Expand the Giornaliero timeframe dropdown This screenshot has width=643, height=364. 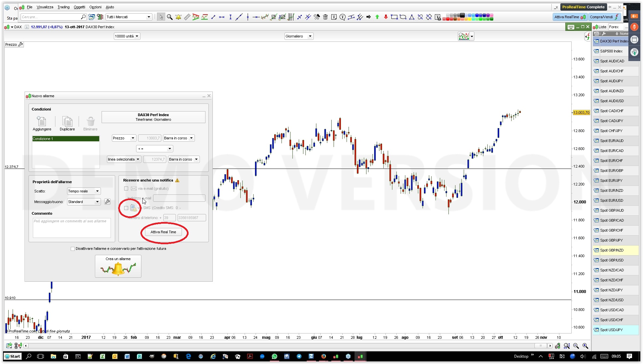[x=299, y=36]
